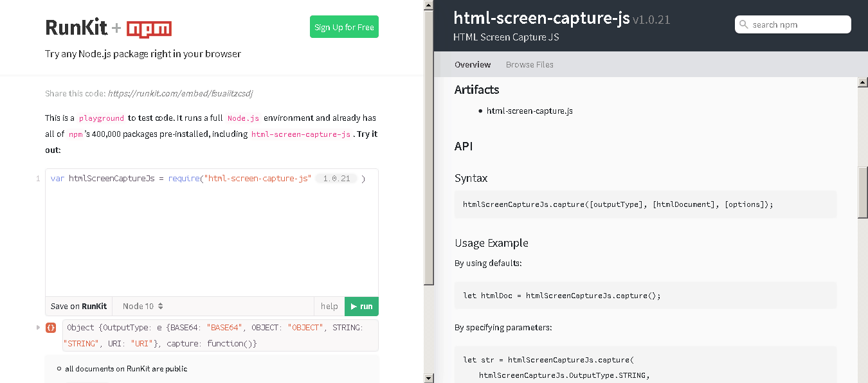The width and height of the screenshot is (868, 383).
Task: Click the Node.js inline code word
Action: (x=243, y=118)
